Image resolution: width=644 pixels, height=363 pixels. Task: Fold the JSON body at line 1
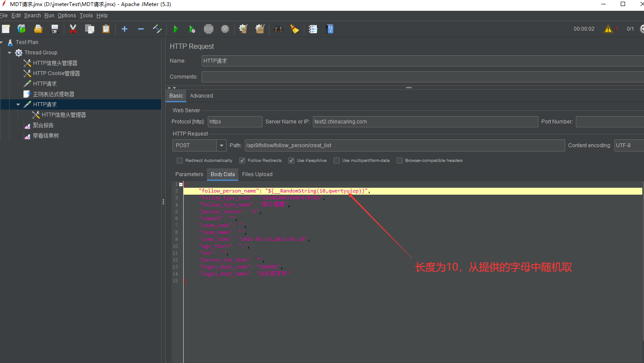tap(181, 184)
